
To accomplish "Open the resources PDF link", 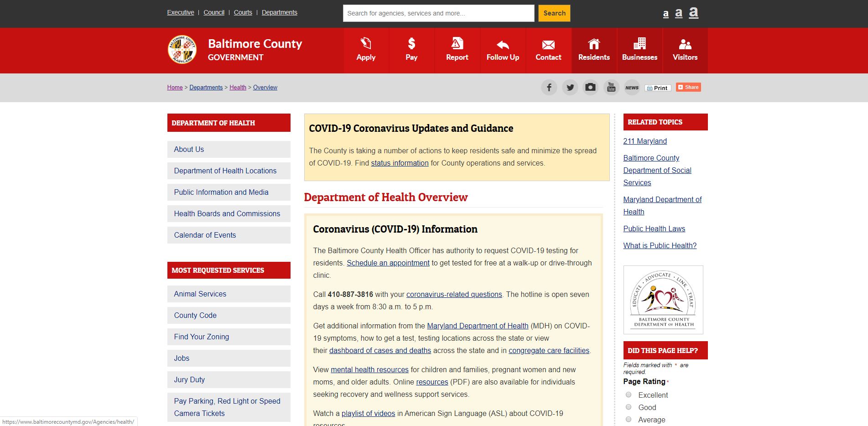I will pyautogui.click(x=432, y=382).
